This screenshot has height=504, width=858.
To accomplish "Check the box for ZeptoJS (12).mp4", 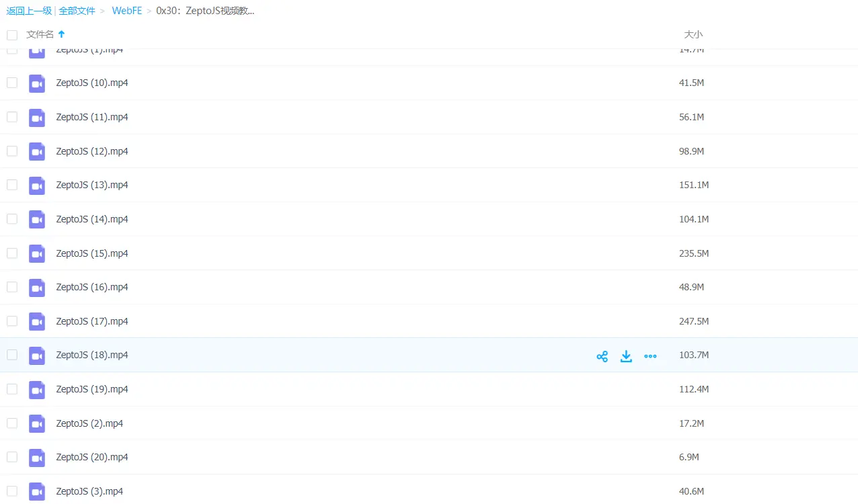I will click(12, 151).
